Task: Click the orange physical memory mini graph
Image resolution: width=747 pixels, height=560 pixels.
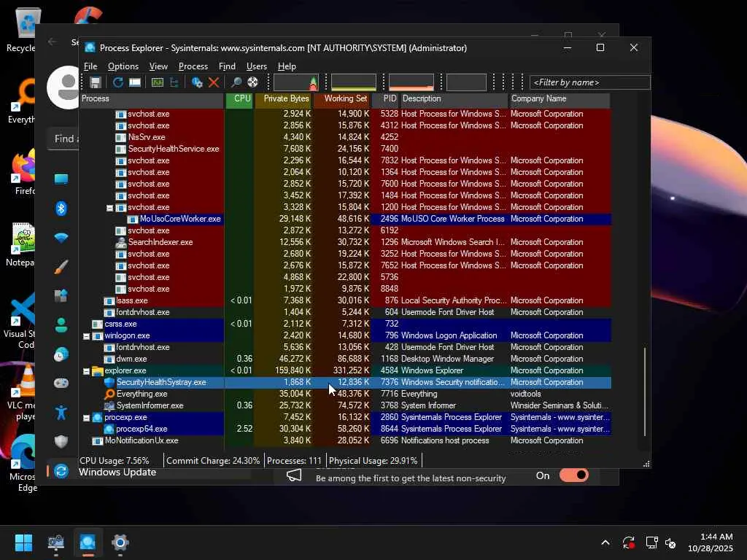Action: (411, 82)
